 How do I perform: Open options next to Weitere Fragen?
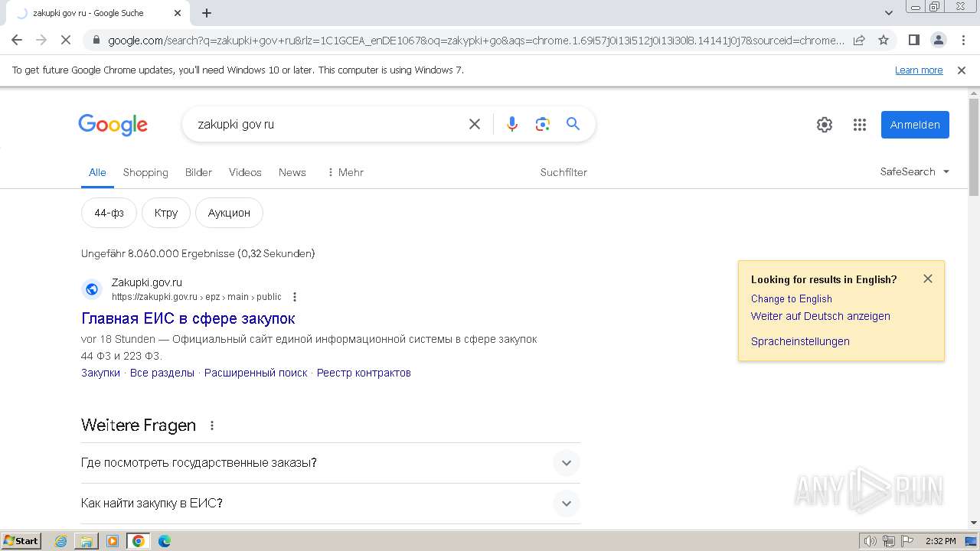click(212, 425)
